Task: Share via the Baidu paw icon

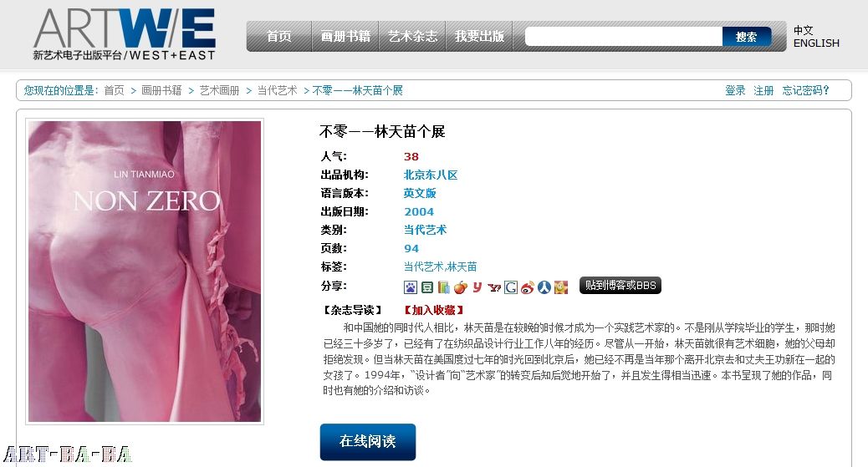Action: coord(411,287)
